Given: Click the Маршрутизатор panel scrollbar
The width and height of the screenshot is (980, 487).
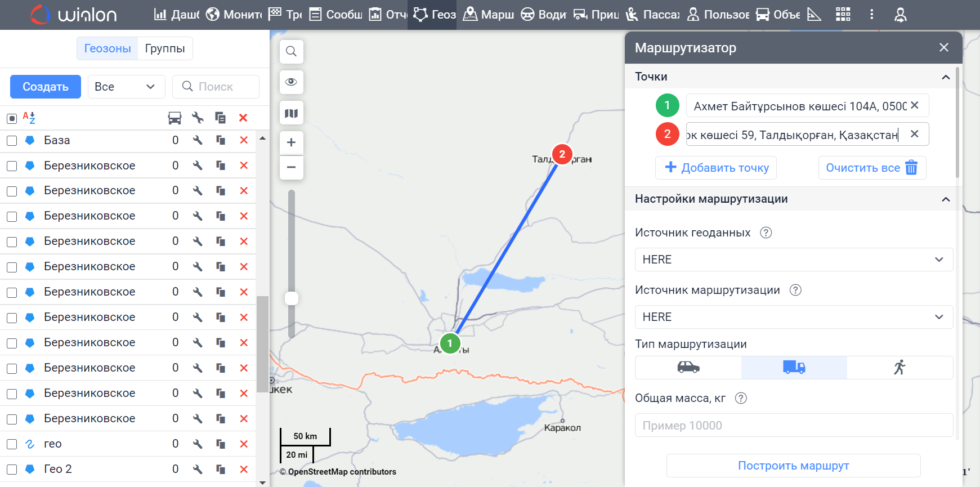Looking at the screenshot, I should (x=957, y=122).
